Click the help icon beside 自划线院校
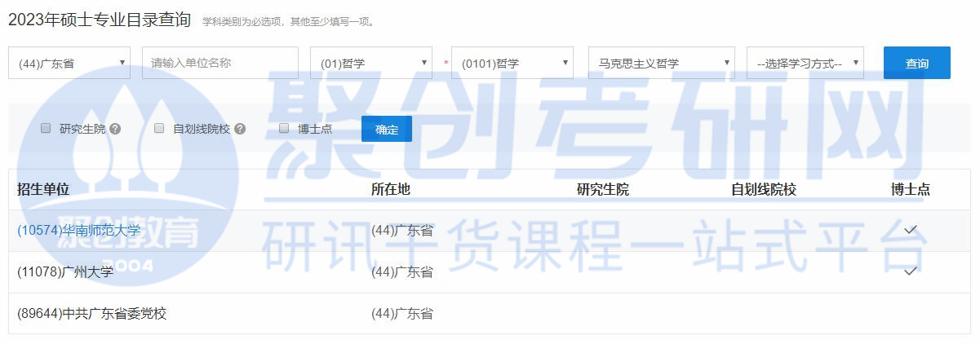The image size is (980, 344). 241,129
